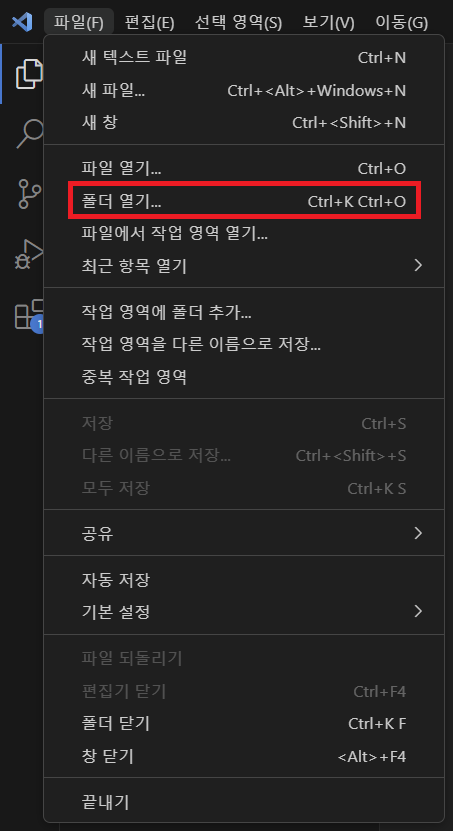Choose 끝내기 to exit the app
Viewport: 453px width, 831px height.
click(244, 802)
